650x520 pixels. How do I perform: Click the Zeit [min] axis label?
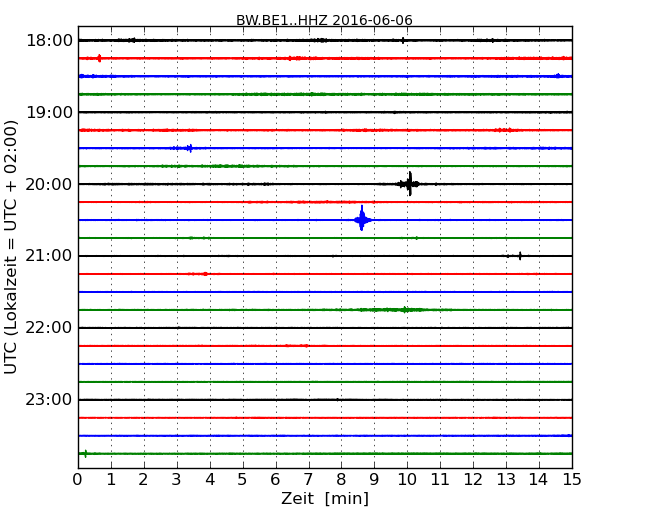click(x=325, y=498)
